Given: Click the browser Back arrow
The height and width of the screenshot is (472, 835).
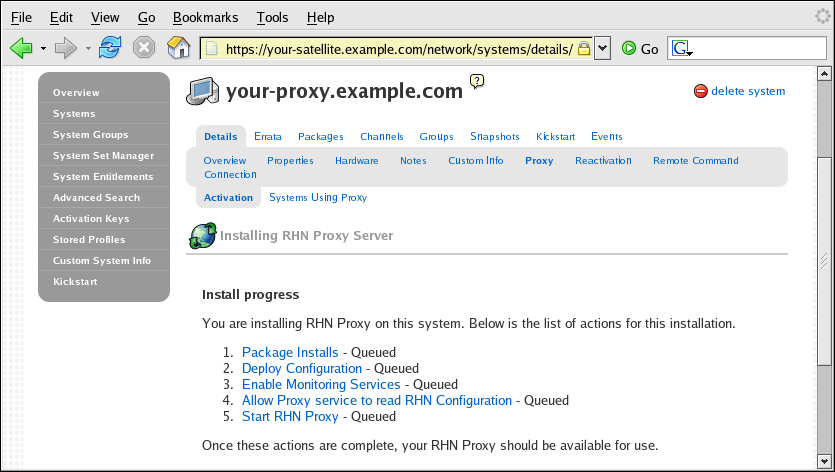Looking at the screenshot, I should coord(21,47).
